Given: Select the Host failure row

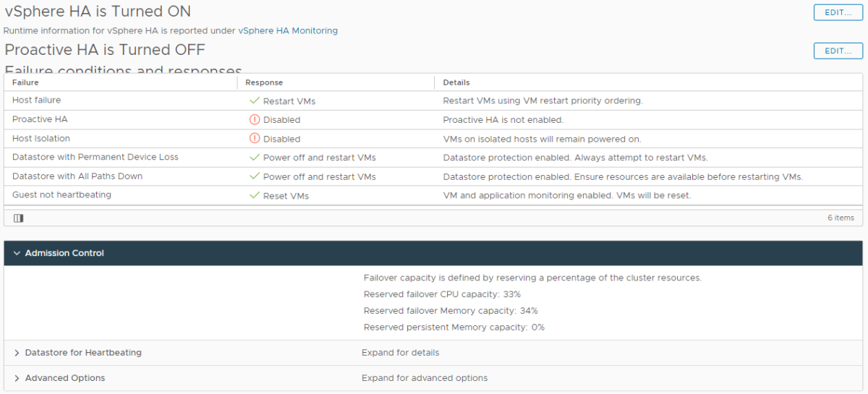Looking at the screenshot, I should (433, 100).
